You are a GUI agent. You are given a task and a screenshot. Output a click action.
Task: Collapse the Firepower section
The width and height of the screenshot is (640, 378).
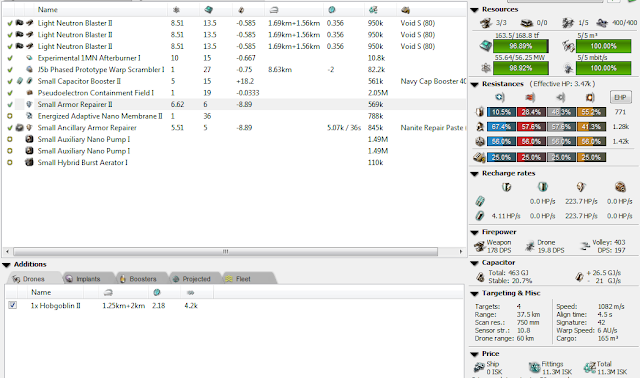click(474, 233)
